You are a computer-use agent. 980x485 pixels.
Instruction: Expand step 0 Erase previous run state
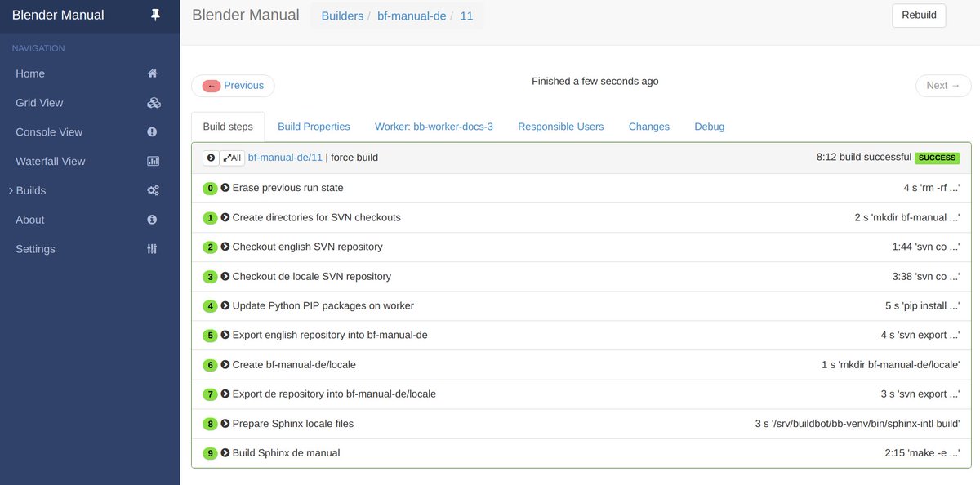(x=225, y=188)
